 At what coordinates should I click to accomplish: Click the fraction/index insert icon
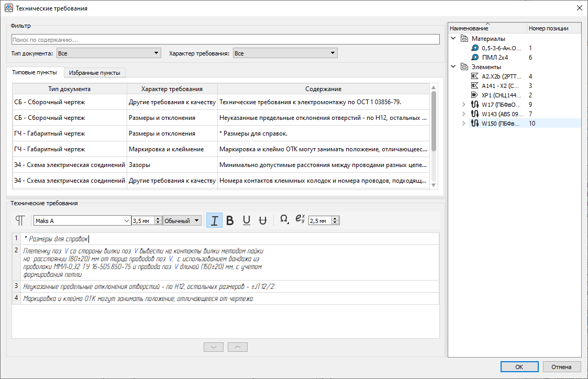pos(300,220)
